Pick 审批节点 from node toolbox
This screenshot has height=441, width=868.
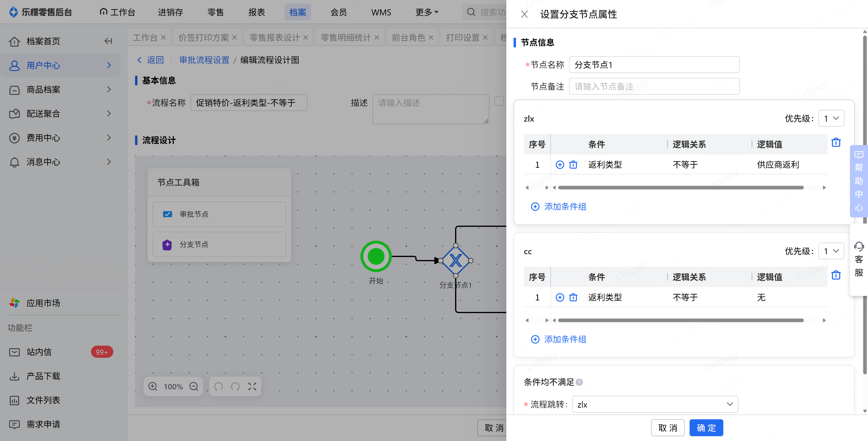tap(219, 214)
